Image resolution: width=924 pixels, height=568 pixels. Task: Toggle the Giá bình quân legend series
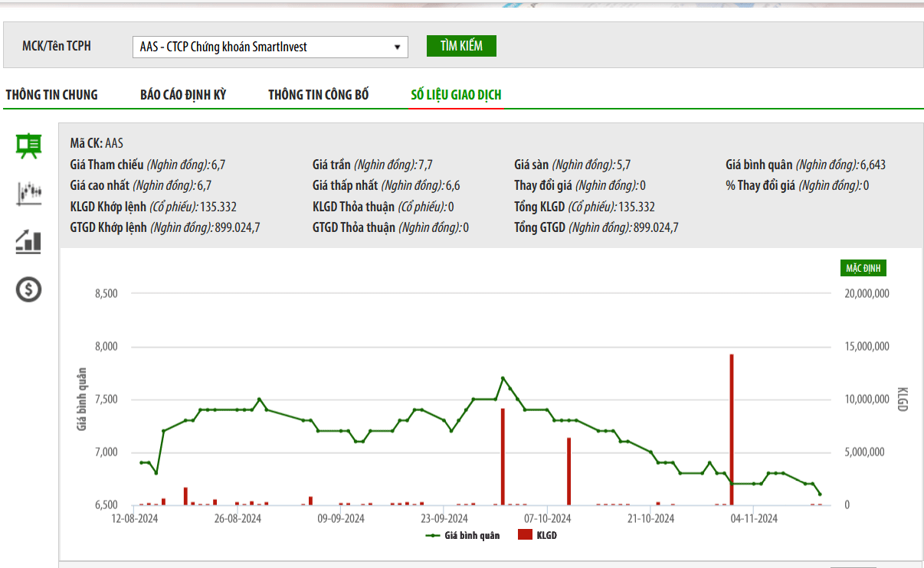[471, 536]
